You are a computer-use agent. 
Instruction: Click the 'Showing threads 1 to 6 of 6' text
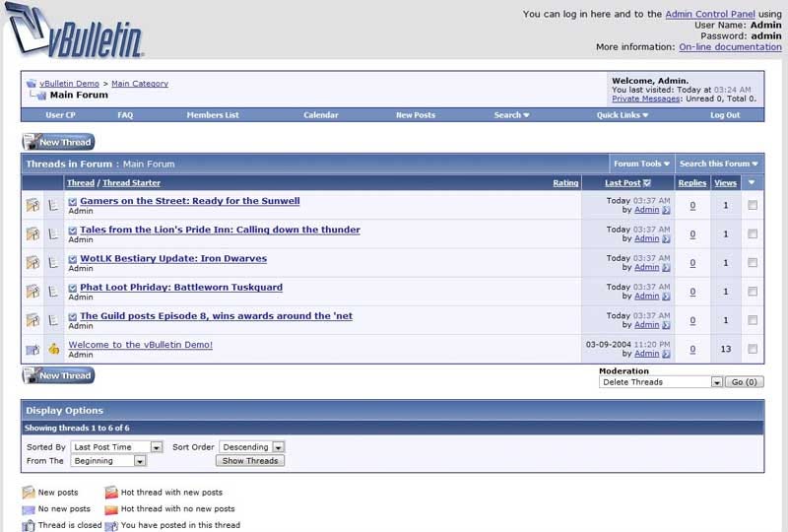pyautogui.click(x=77, y=428)
